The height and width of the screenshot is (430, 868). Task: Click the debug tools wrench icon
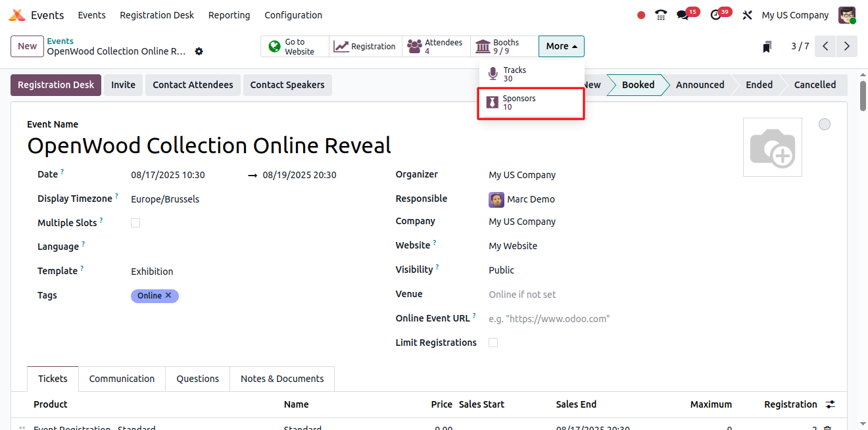coord(747,15)
